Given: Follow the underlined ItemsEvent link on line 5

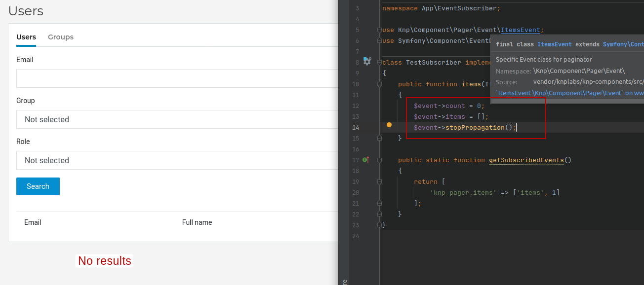Looking at the screenshot, I should point(521,30).
